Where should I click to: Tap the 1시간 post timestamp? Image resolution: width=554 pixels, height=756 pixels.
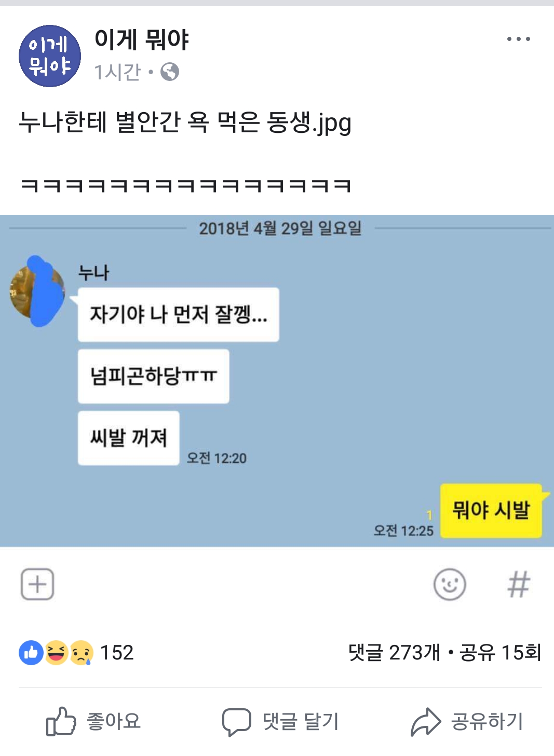[117, 72]
